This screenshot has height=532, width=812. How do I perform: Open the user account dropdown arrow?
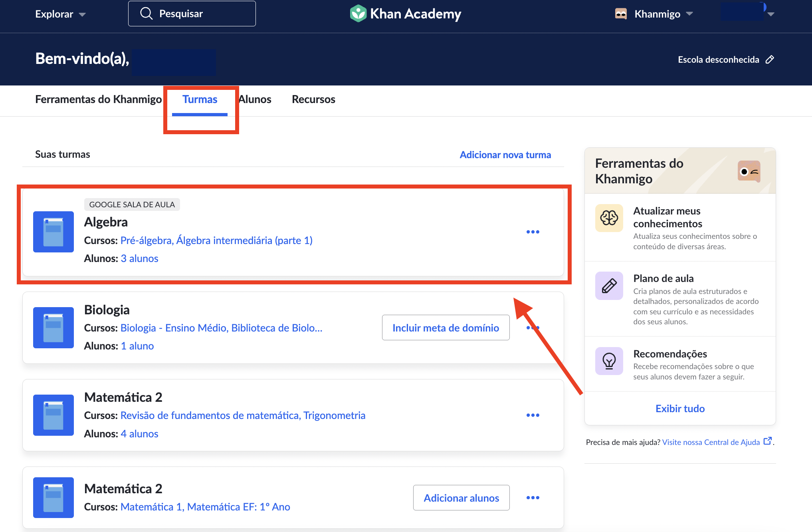point(771,14)
